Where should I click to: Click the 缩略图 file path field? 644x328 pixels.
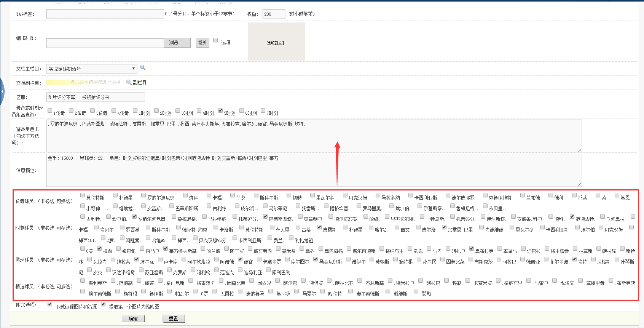pyautogui.click(x=105, y=43)
